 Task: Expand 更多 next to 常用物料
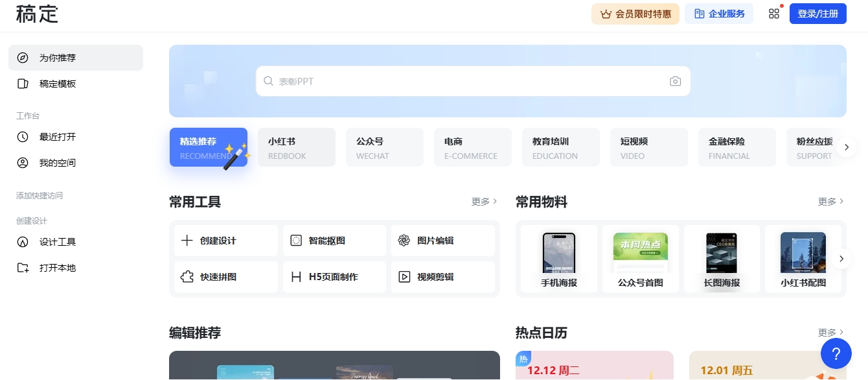pyautogui.click(x=830, y=202)
